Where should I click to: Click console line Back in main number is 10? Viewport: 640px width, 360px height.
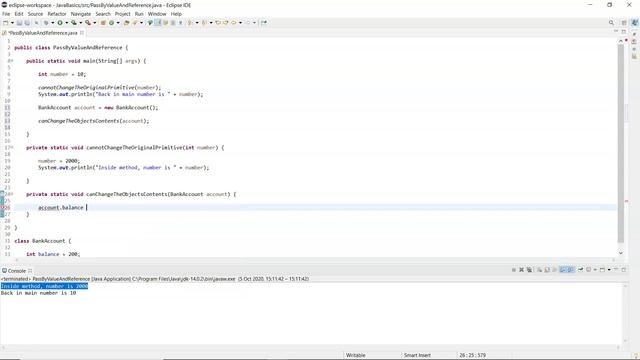tap(38, 293)
